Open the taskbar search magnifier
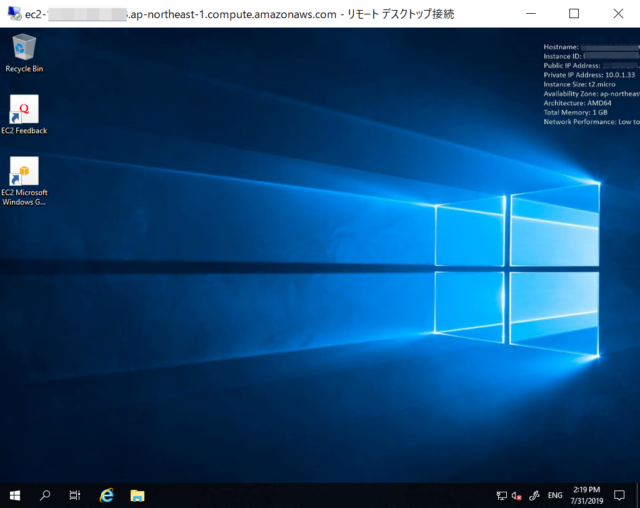The image size is (640, 508). (x=45, y=495)
